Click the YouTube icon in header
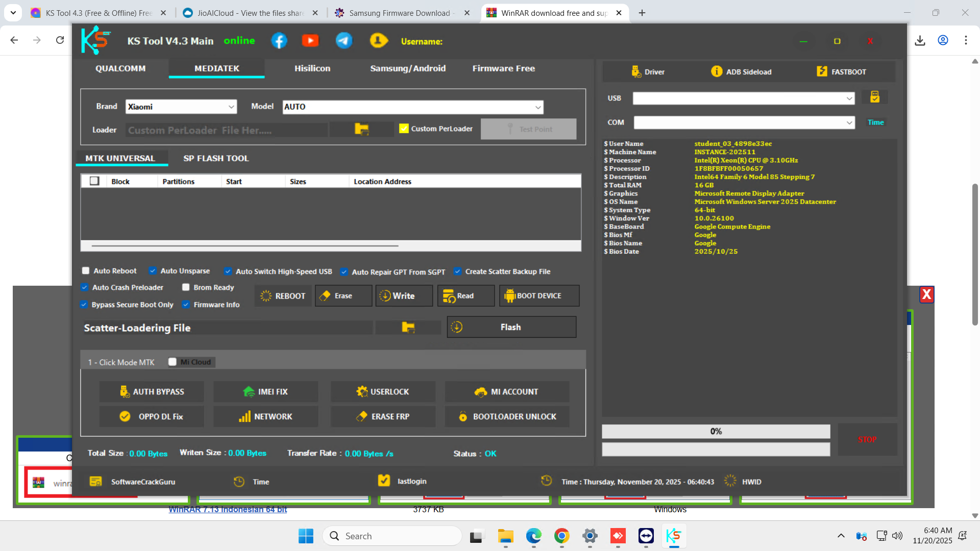The image size is (980, 551). pyautogui.click(x=310, y=41)
